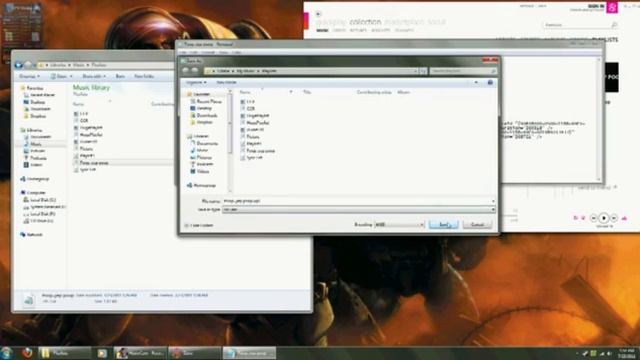Select the CCR file in Explorer list

81,121
